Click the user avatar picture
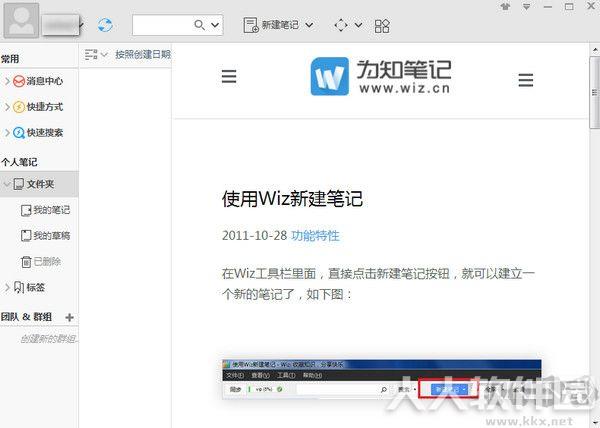Viewport: 600px width, 428px height. pos(21,21)
